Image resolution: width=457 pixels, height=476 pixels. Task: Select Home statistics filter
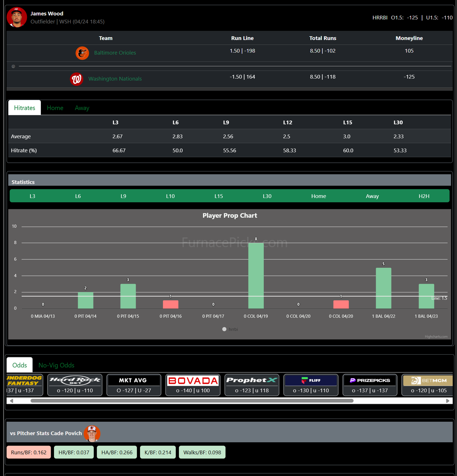[319, 196]
